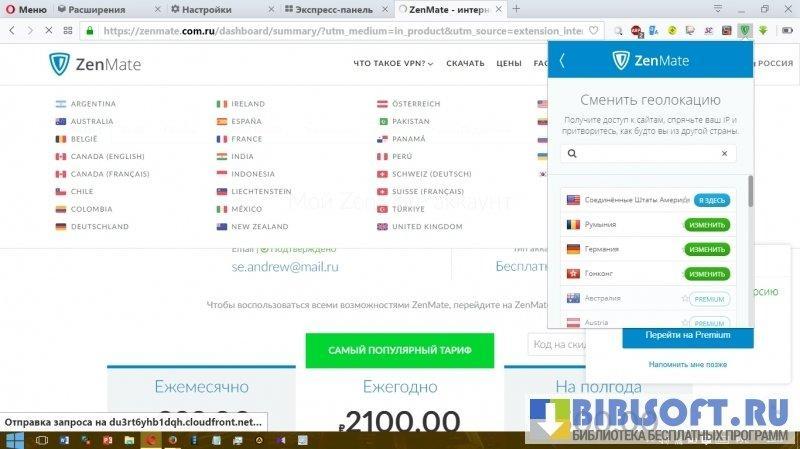800x449 pixels.
Task: Open СКАЧАТЬ menu item
Action: pos(465,63)
